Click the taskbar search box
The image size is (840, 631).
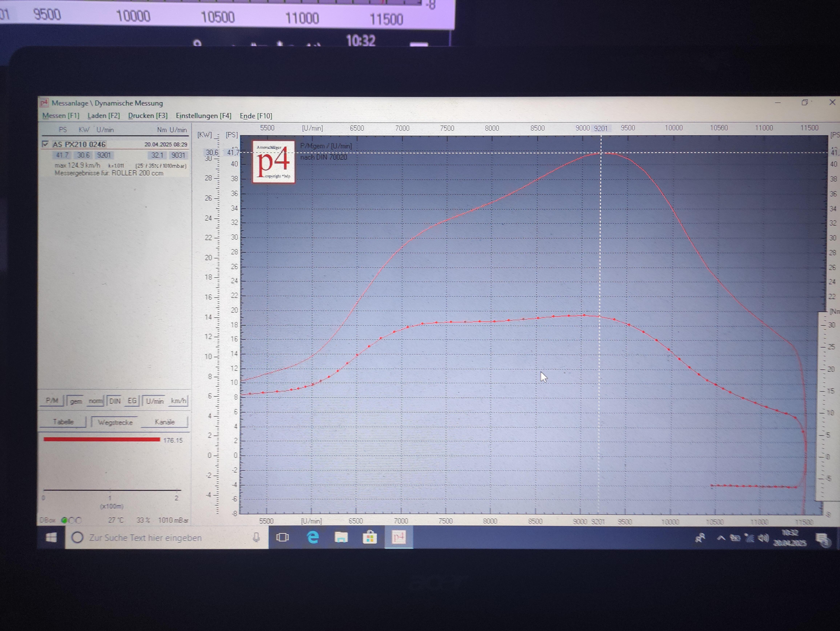[x=166, y=538]
